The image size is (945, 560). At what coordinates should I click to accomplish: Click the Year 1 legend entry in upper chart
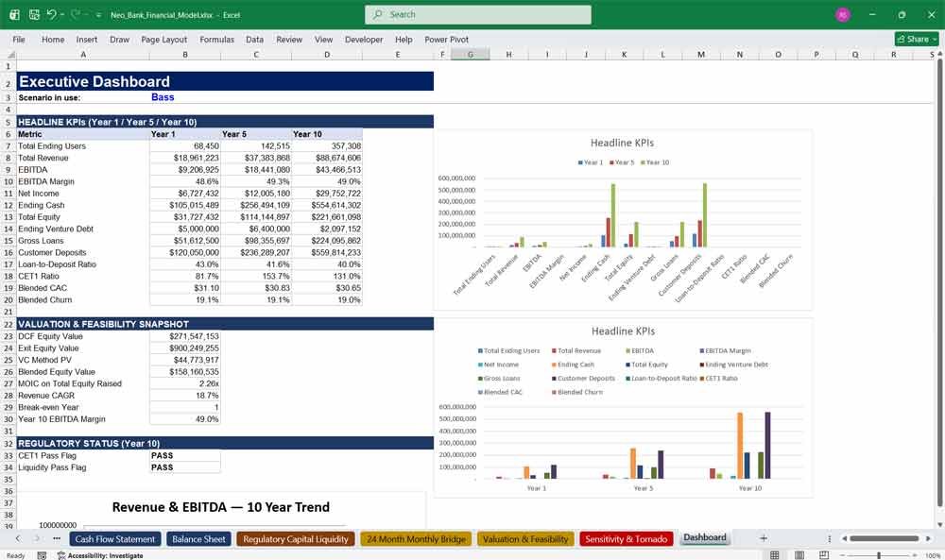(x=590, y=162)
